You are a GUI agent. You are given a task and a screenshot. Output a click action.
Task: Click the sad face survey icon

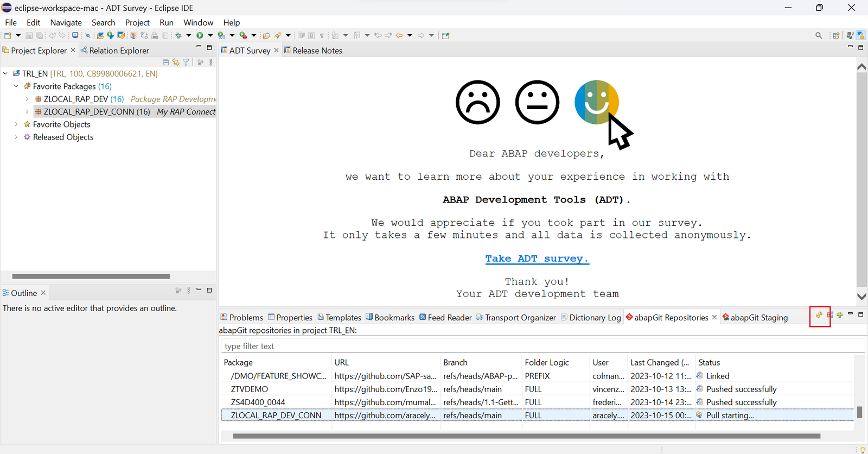(478, 102)
